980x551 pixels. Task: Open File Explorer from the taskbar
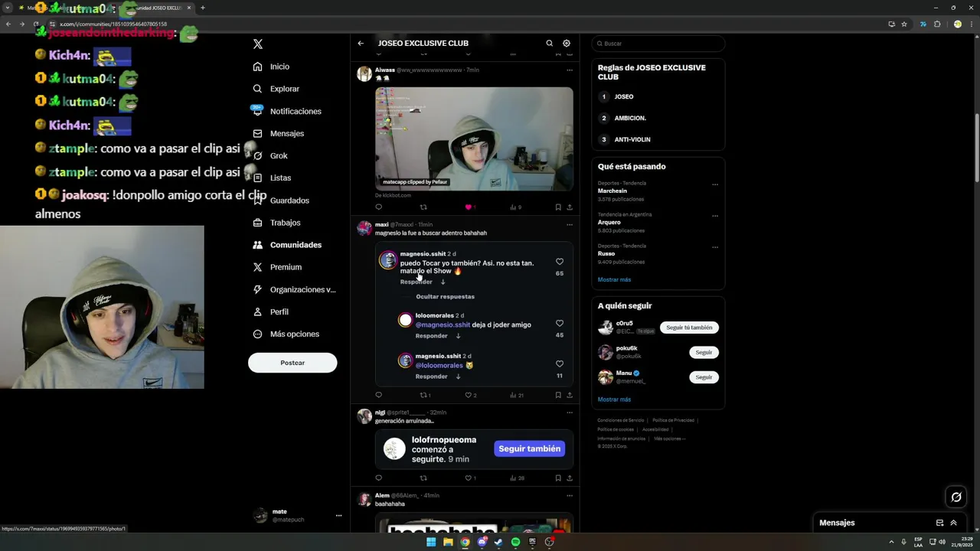(448, 542)
